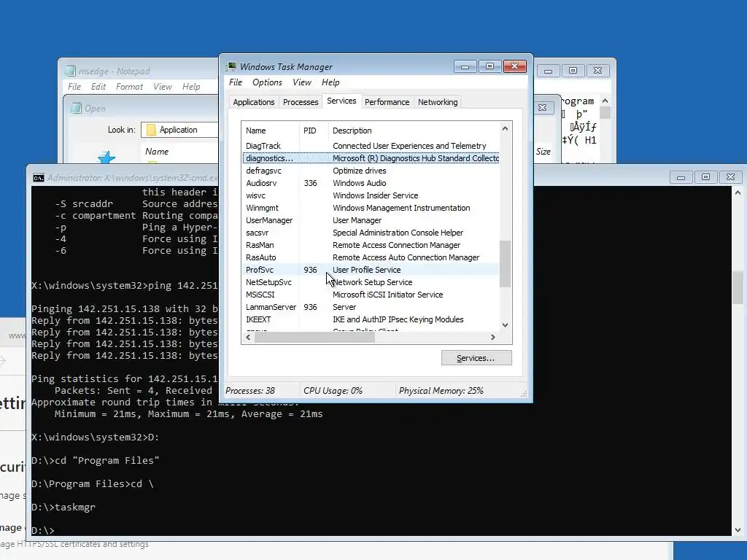Viewport: 747px width, 560px height.
Task: Click the Services... button
Action: point(476,358)
